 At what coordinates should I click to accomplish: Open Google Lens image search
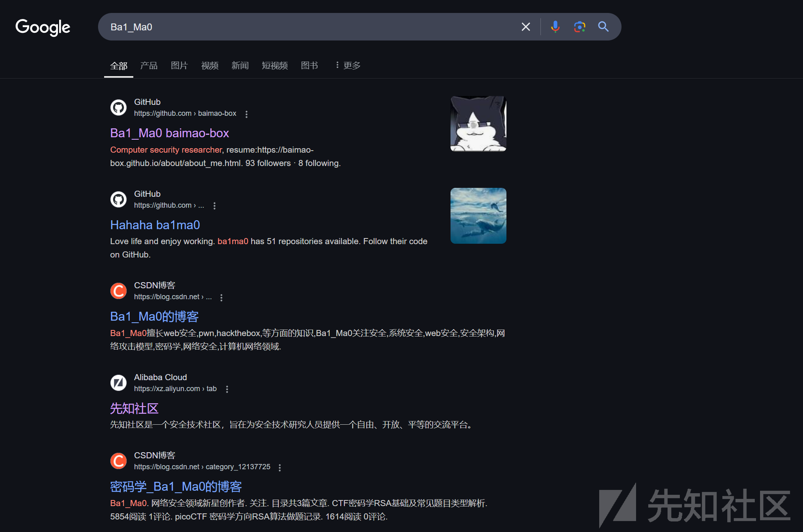tap(579, 27)
